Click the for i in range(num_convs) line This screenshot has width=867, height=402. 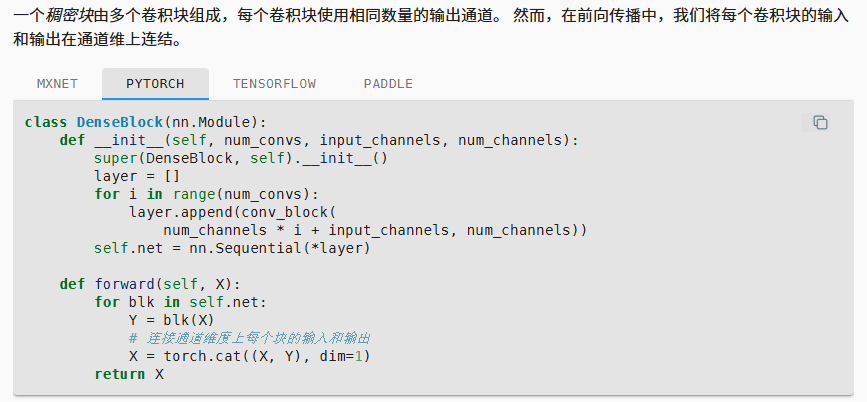[x=206, y=194]
